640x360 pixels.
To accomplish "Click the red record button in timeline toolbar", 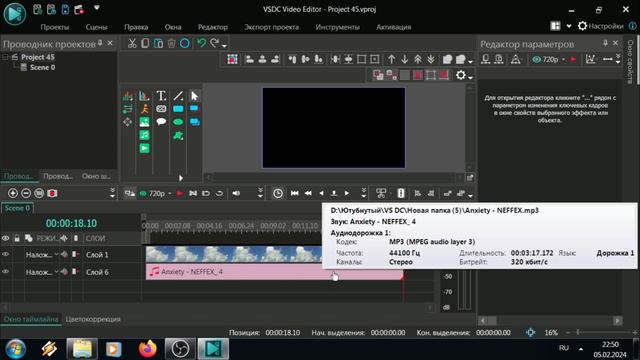I will click(x=180, y=193).
